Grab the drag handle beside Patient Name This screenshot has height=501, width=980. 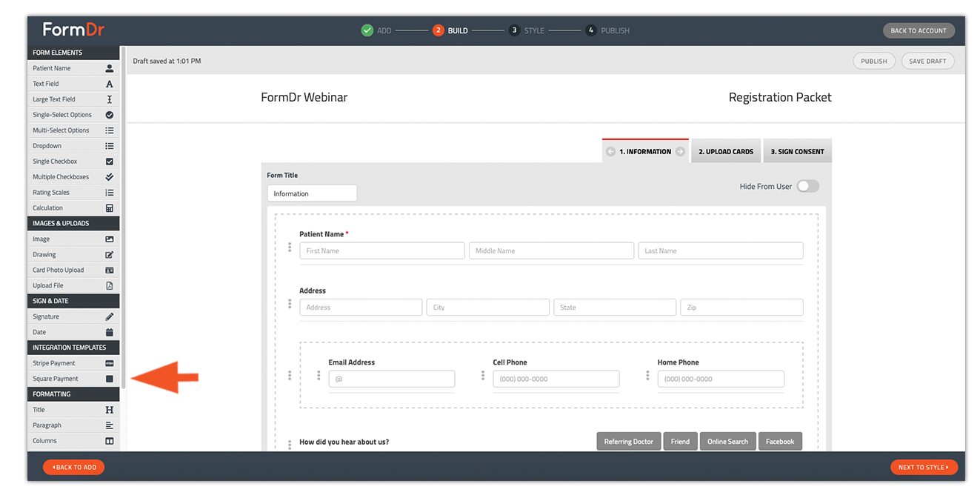(290, 247)
